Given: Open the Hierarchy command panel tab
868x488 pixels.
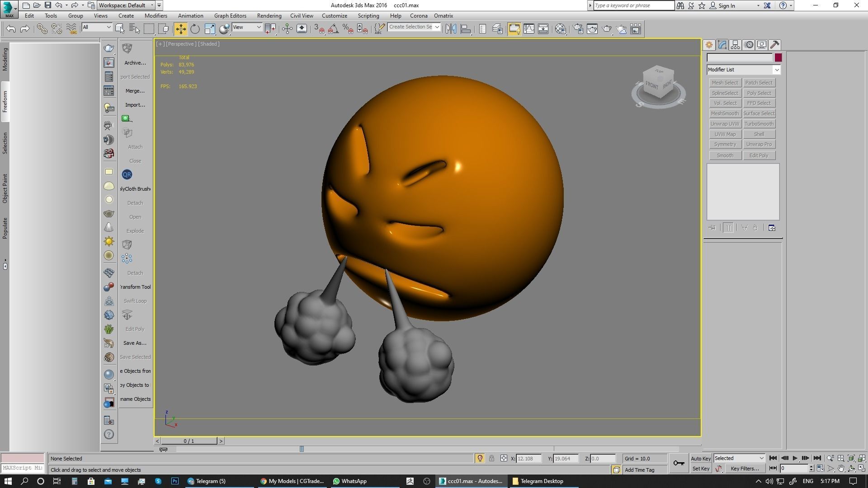Looking at the screenshot, I should click(735, 45).
